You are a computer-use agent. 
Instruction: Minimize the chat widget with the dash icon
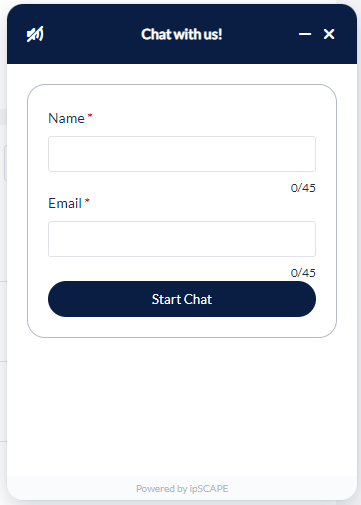click(305, 34)
